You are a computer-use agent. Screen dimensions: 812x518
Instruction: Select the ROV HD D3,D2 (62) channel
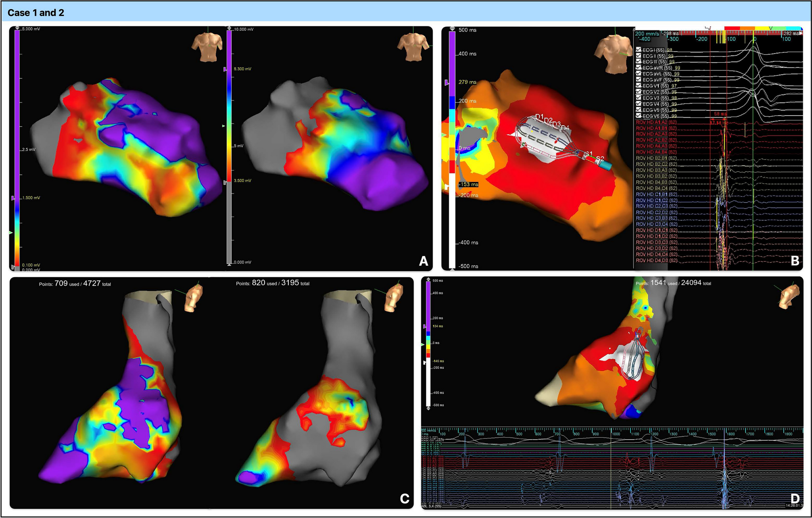[x=656, y=248]
